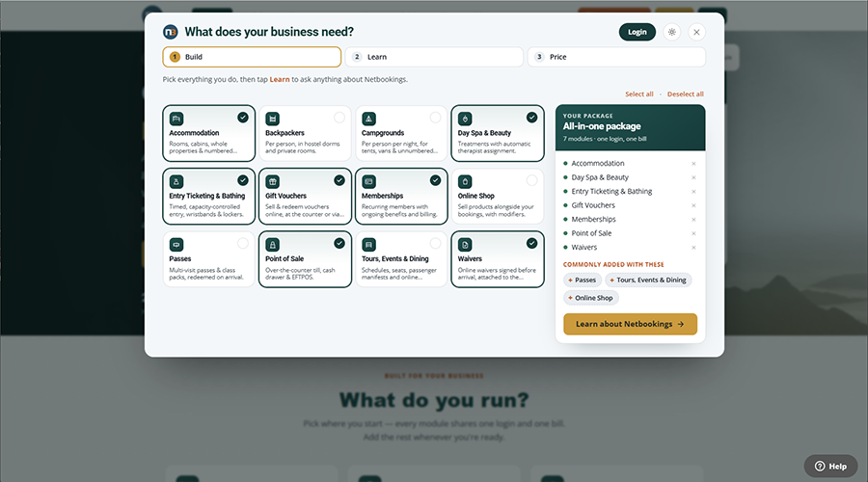Screen dimensions: 868x482
Task: Click the Waivers card description text
Action: [x=497, y=274]
